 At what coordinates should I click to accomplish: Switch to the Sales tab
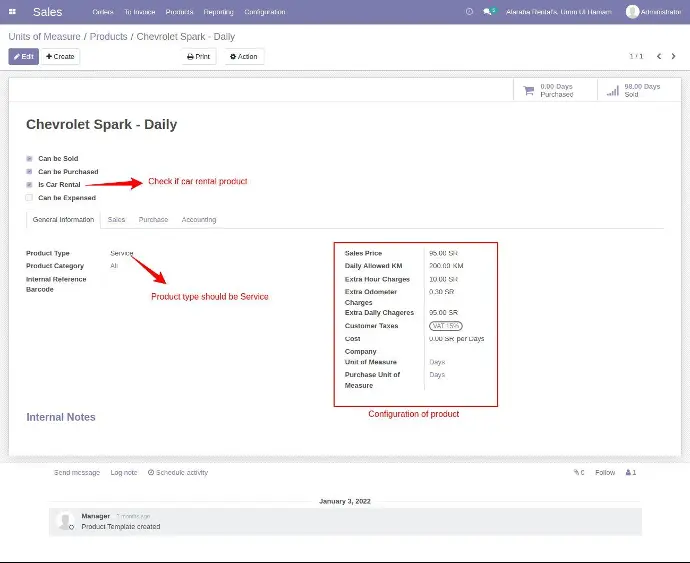tap(116, 220)
